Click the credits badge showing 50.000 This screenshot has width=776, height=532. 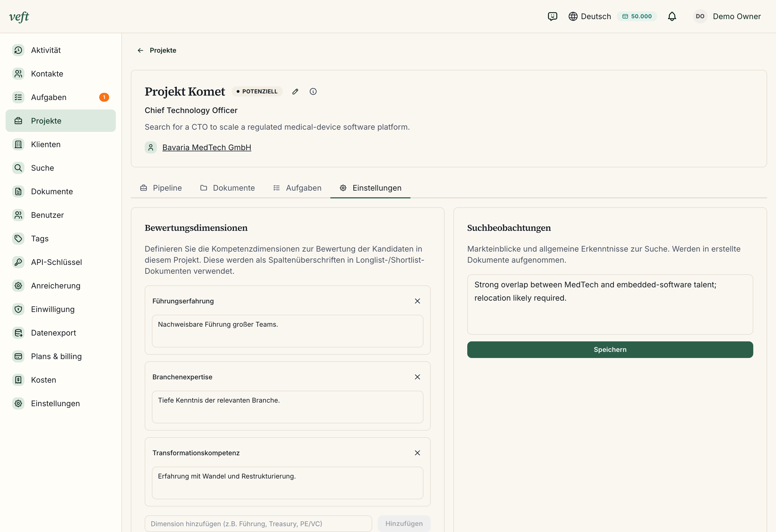[x=637, y=16]
